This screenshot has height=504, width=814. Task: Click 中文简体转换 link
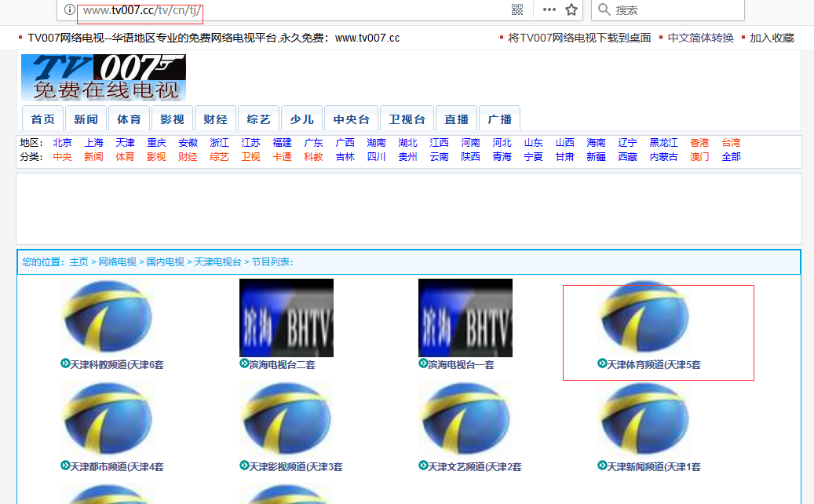pos(700,38)
